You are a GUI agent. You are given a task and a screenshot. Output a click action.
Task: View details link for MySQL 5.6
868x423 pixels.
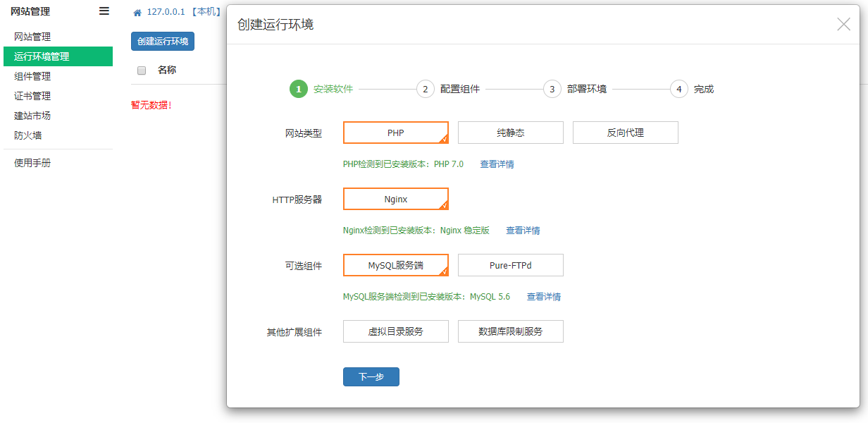click(544, 297)
